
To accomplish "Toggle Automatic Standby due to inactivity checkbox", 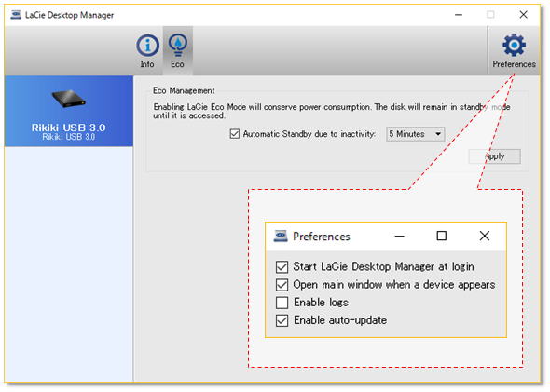I will point(235,134).
